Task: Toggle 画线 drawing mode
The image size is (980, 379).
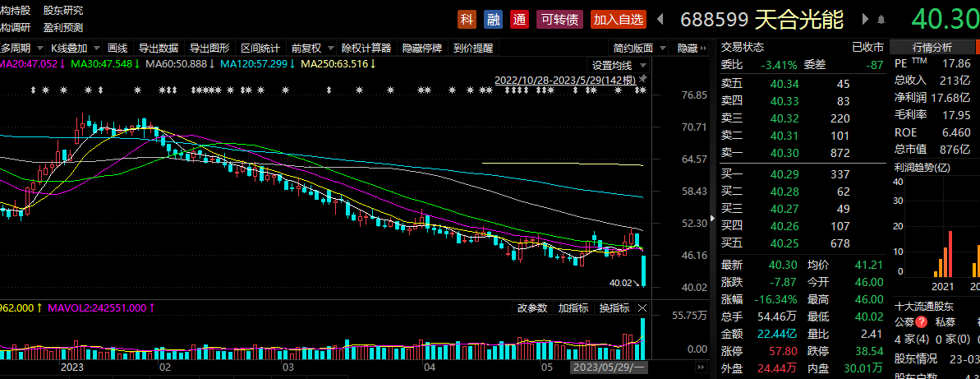Action: click(x=117, y=48)
